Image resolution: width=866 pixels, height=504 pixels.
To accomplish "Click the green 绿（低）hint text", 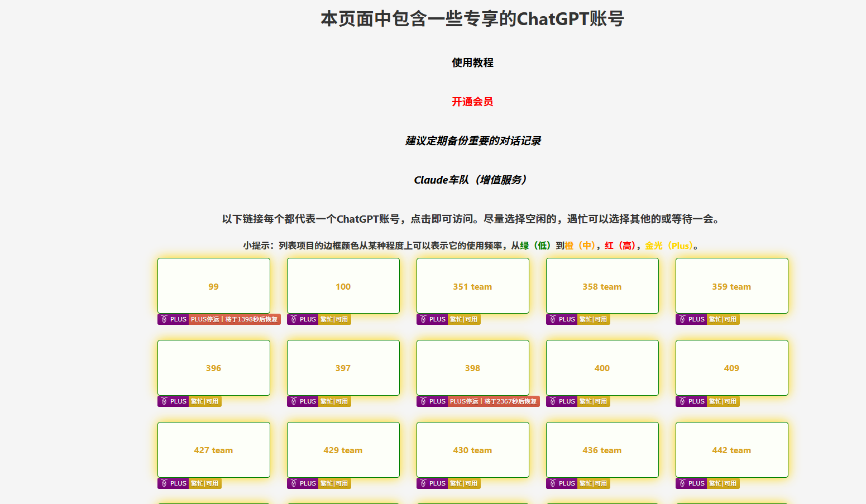I will pos(536,246).
